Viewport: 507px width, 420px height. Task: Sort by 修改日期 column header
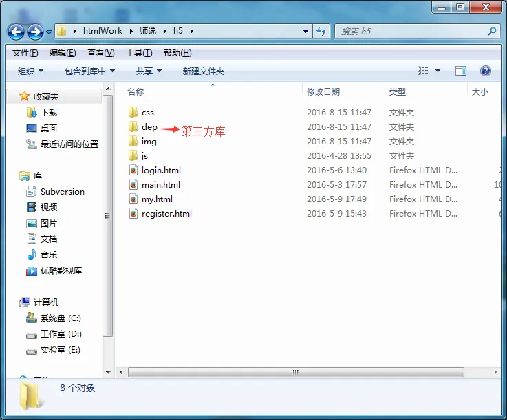pos(323,91)
